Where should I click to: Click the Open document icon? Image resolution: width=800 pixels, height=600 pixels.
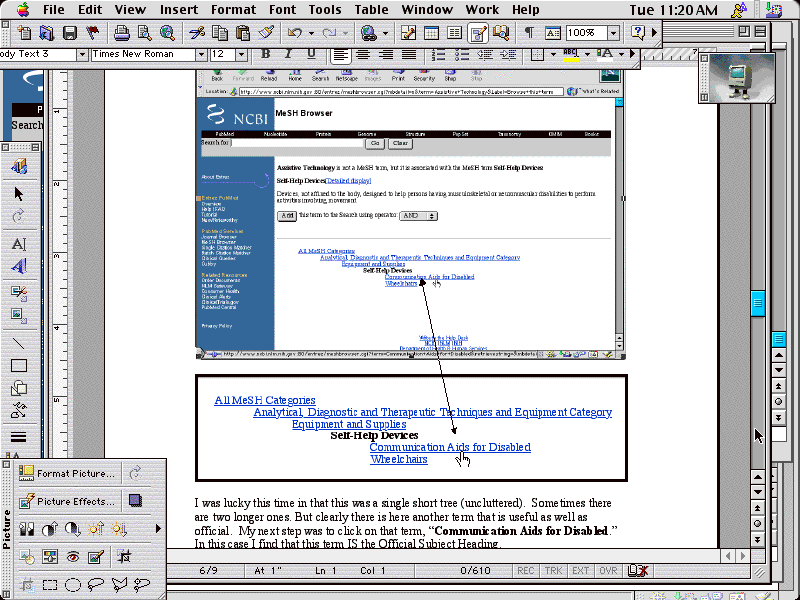click(46, 33)
